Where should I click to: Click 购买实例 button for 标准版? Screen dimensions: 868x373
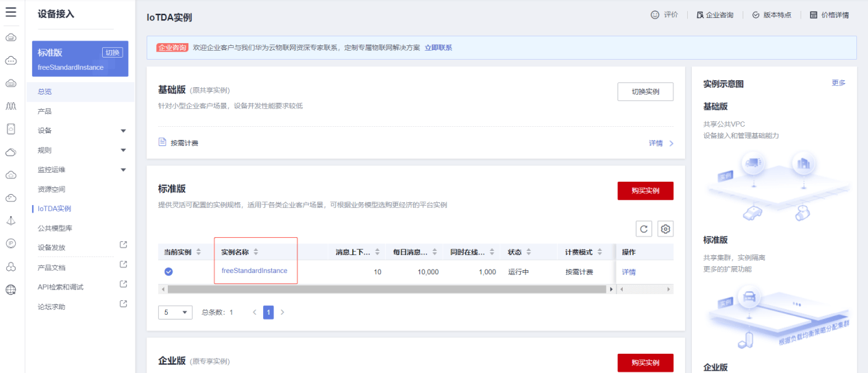[x=645, y=191]
